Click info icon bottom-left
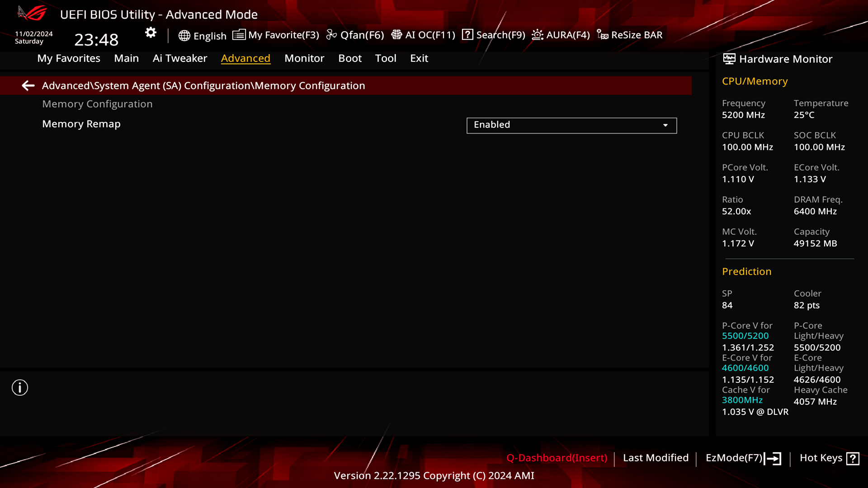 (x=20, y=388)
